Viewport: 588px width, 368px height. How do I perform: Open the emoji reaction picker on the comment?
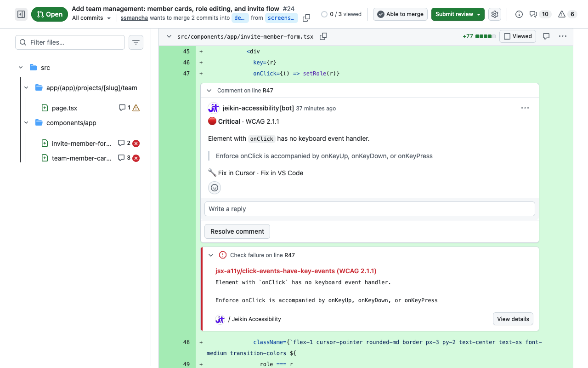[x=214, y=187]
